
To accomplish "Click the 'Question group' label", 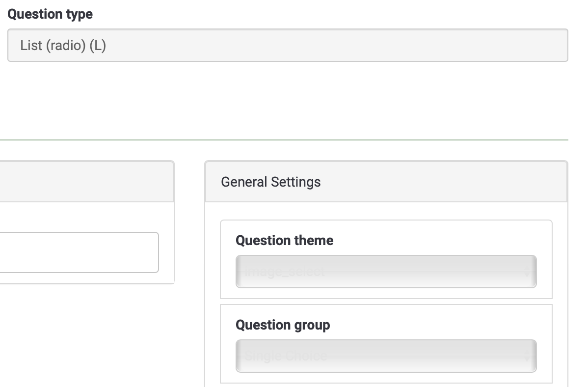I will (x=283, y=325).
